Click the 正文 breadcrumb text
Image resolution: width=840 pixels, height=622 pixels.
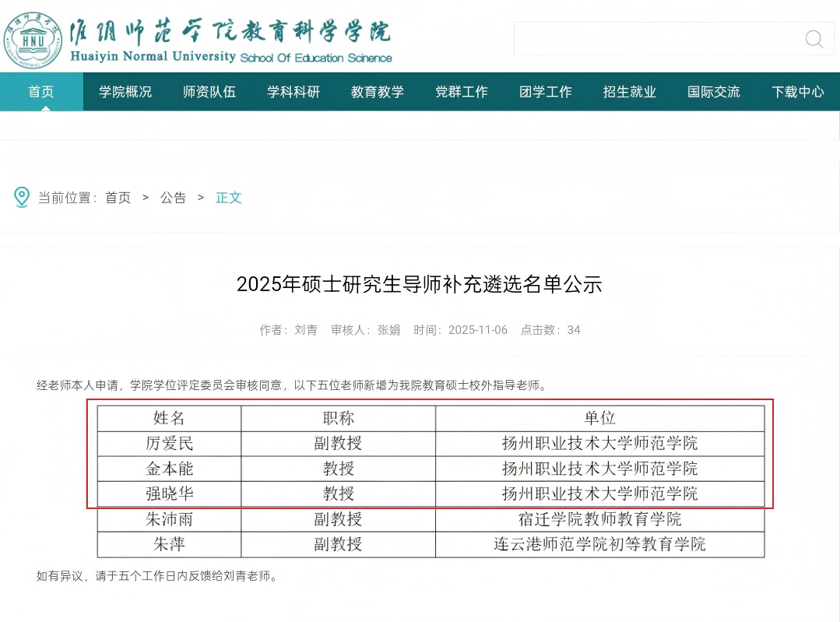click(229, 198)
